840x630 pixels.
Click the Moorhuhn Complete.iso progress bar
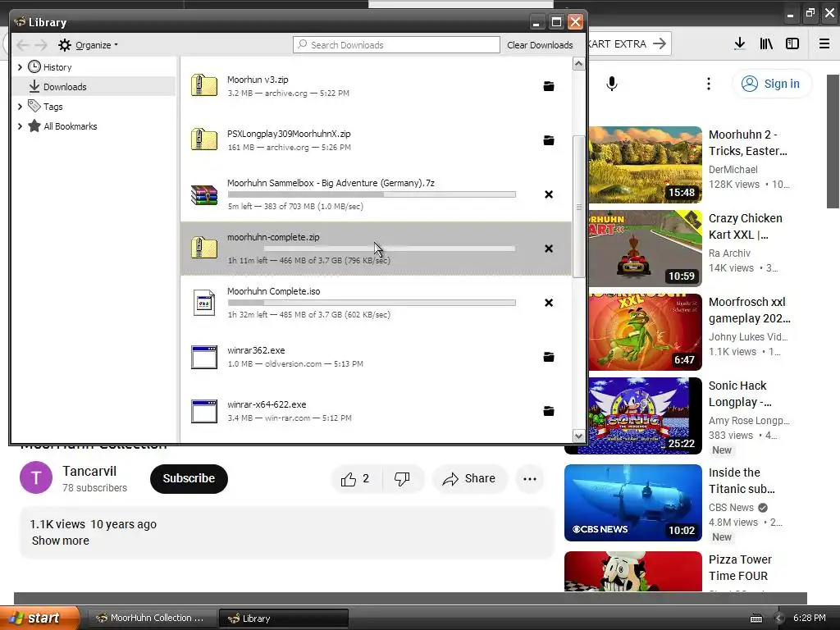pos(372,303)
